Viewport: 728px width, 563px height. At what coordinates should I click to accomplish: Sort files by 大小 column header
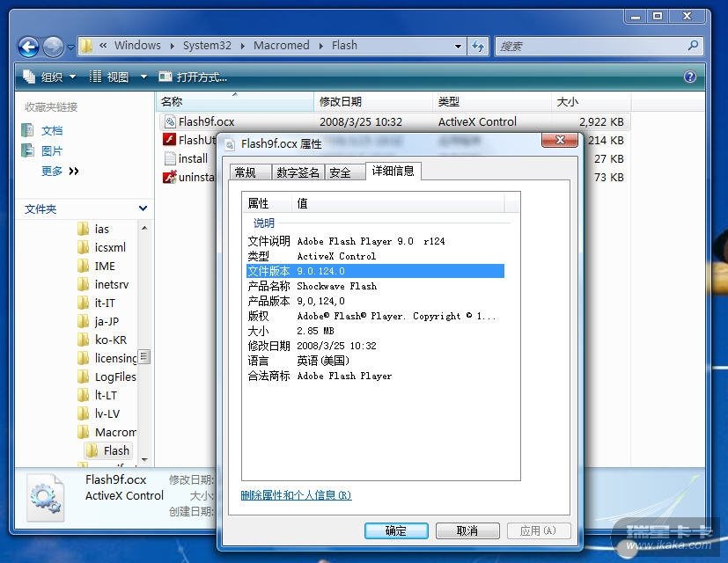[x=591, y=102]
